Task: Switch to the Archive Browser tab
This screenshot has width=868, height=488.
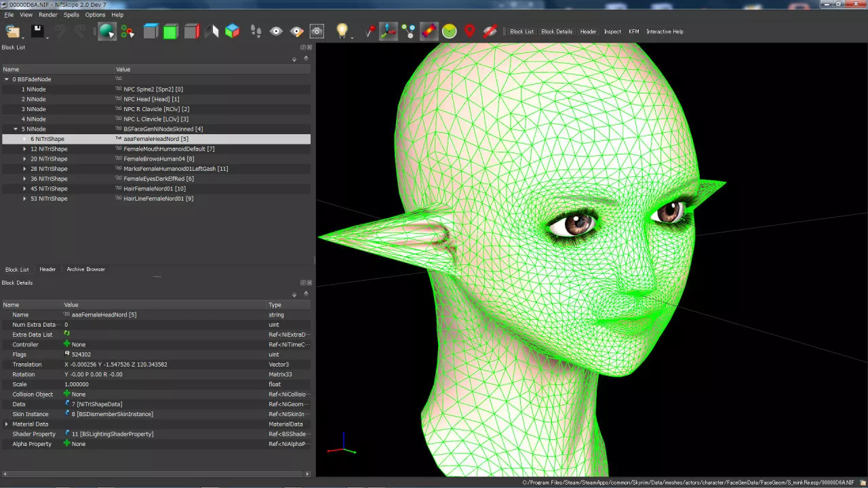Action: pos(85,269)
